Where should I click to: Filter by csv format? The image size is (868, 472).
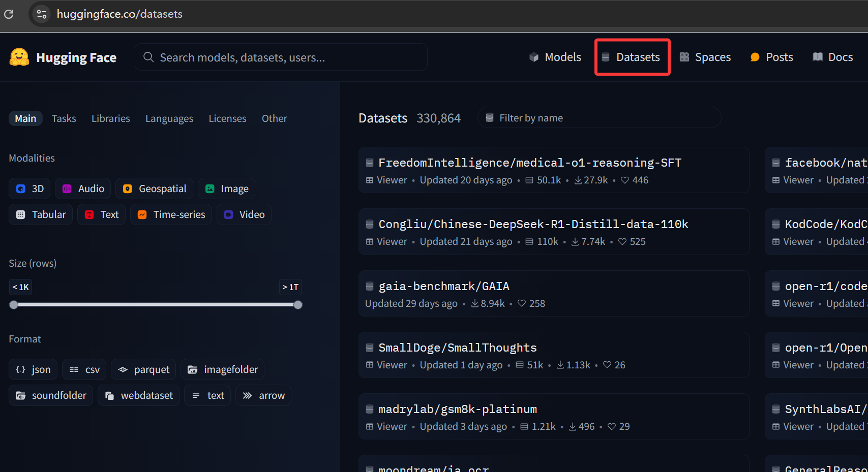tap(84, 369)
